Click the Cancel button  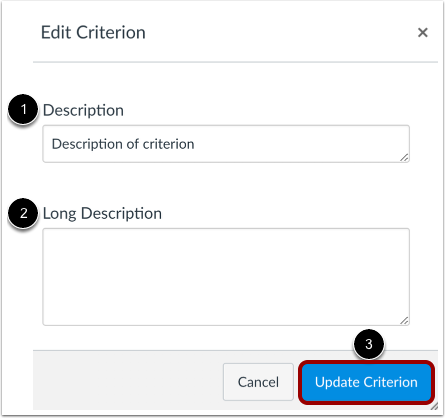pyautogui.click(x=258, y=382)
